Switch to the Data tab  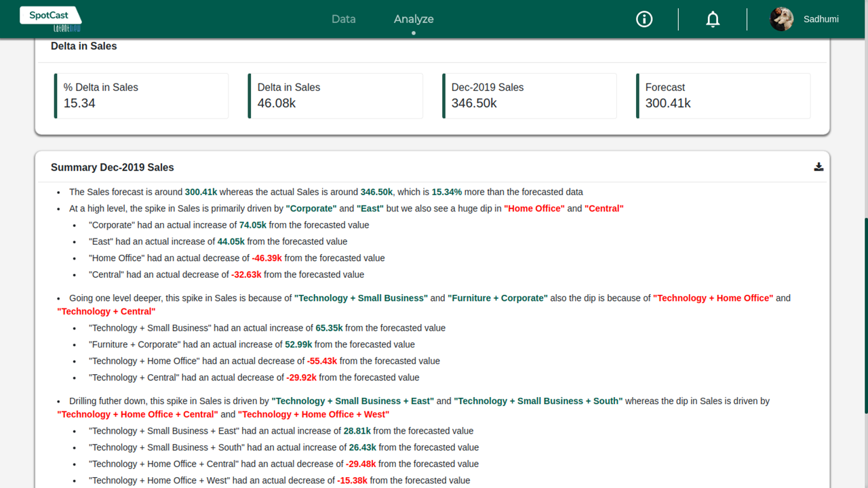click(344, 19)
